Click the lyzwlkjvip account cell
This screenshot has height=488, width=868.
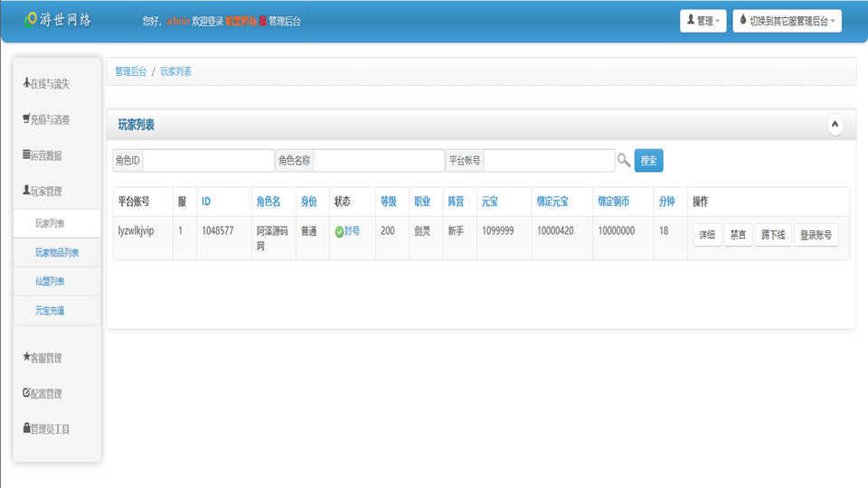click(137, 230)
